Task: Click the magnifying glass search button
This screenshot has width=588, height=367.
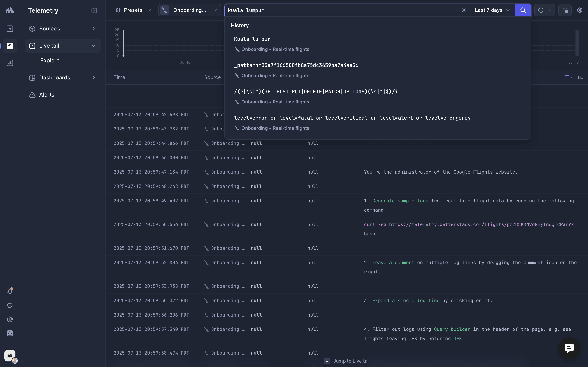Action: coord(523,10)
